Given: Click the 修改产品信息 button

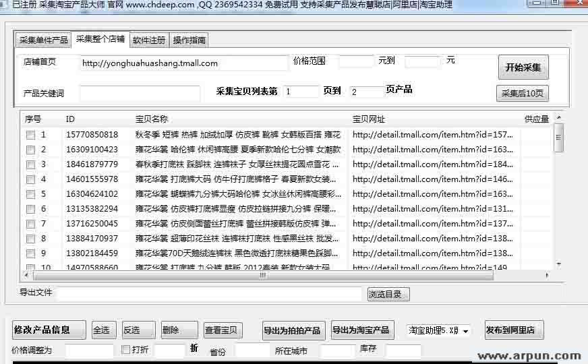Looking at the screenshot, I should point(49,330).
